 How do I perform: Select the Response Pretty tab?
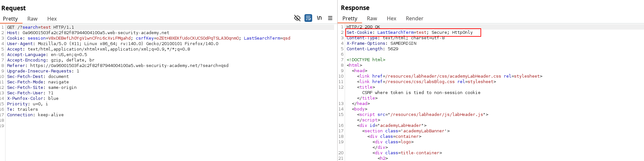350,18
